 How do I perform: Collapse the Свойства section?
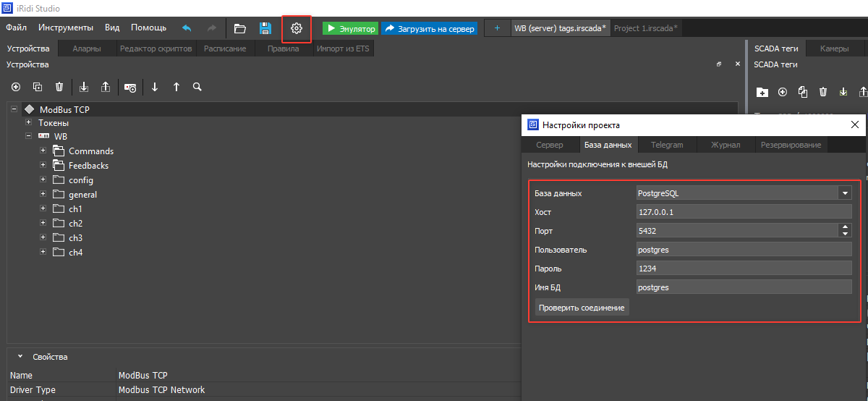pos(20,357)
